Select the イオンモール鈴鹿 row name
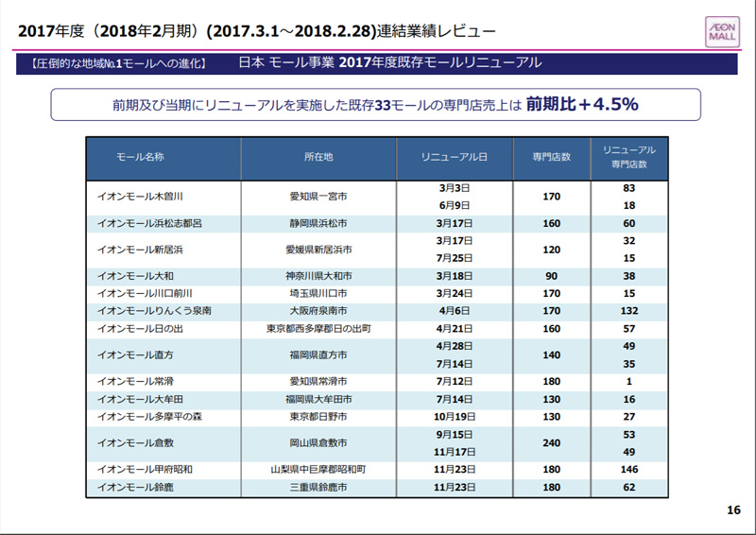Screen dimensions: 756x535 click(135, 487)
